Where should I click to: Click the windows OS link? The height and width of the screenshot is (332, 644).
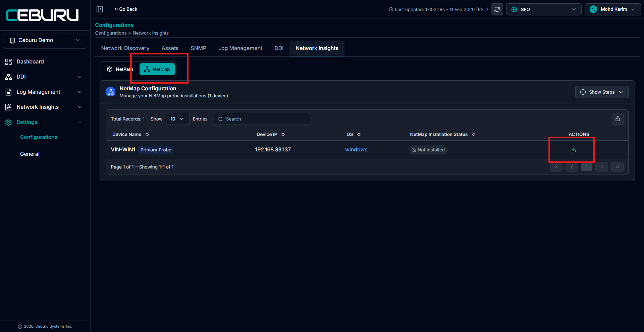coord(356,150)
